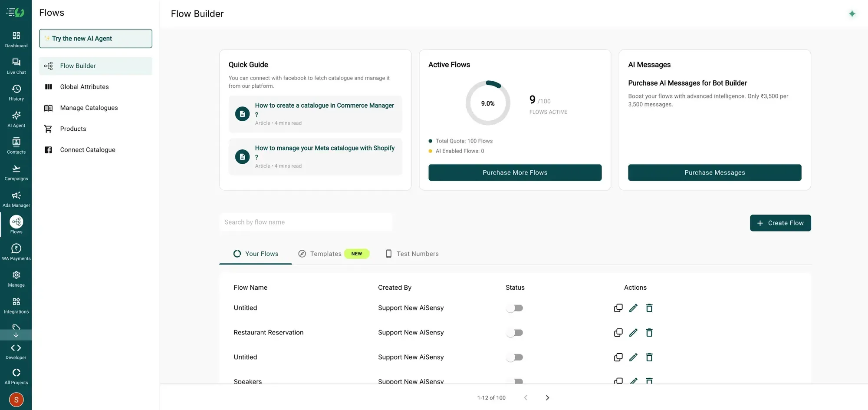
Task: Open the Dashboard sidebar icon
Action: pos(16,39)
